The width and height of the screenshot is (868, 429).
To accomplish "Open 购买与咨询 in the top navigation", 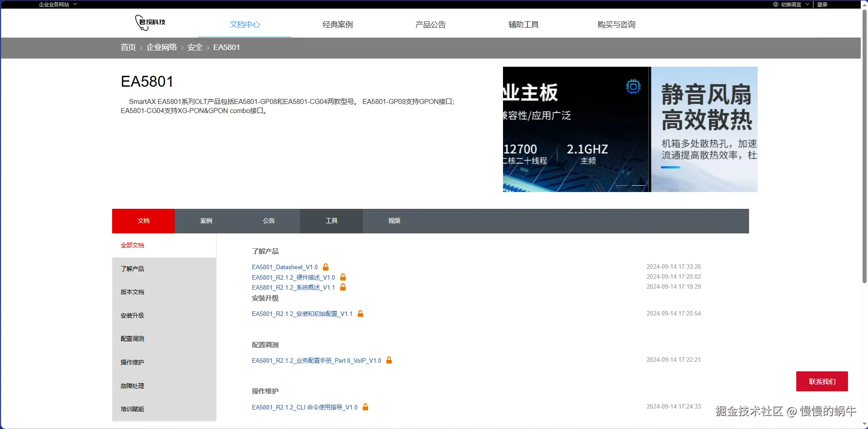I will click(616, 25).
